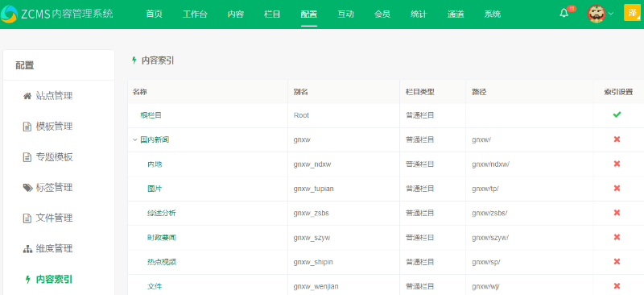Collapse the 国内新闻 tree node
Screen dimensions: 644x295
(134, 140)
